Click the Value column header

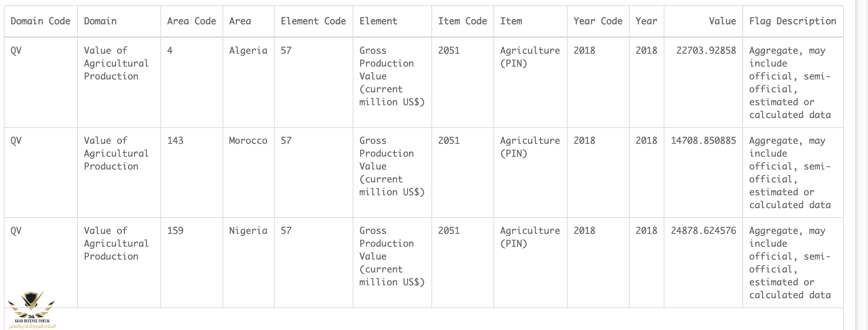(x=722, y=21)
